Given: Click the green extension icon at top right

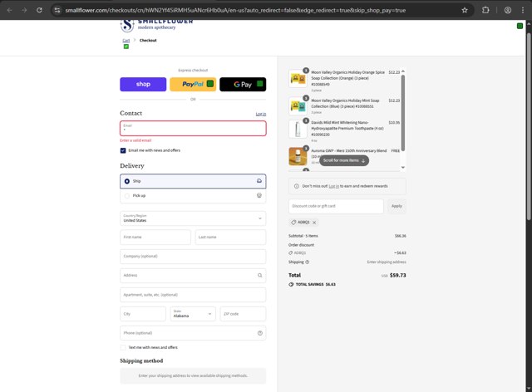Looking at the screenshot, I should pos(520,26).
